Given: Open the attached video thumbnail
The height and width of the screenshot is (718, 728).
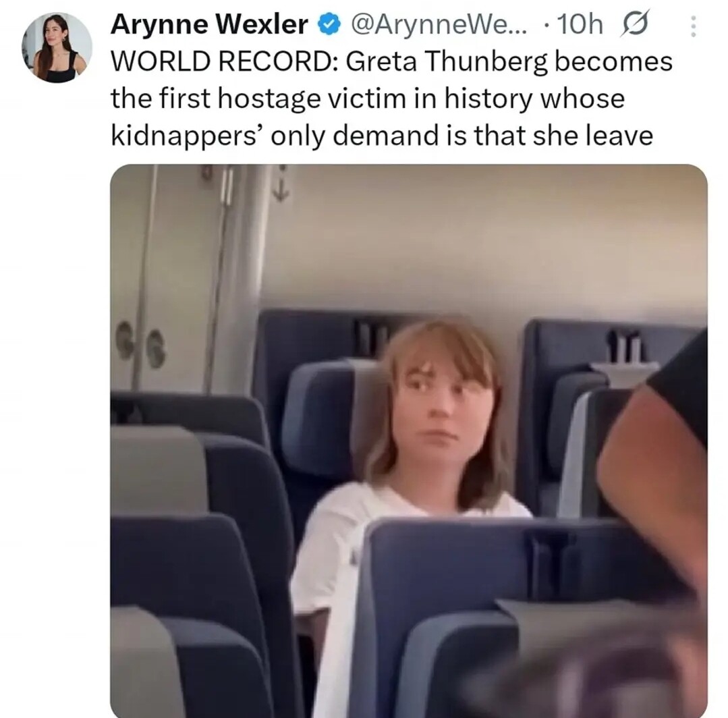Looking at the screenshot, I should pyautogui.click(x=409, y=440).
